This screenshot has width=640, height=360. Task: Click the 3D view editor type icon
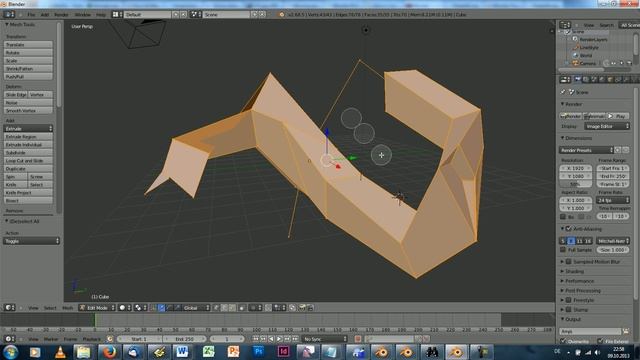coord(9,308)
